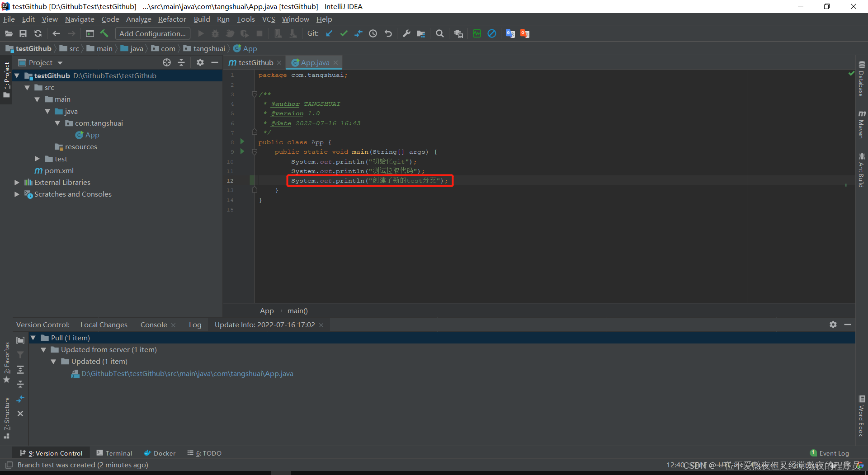Click the Open folder toolbar icon
868x475 pixels.
pyautogui.click(x=9, y=33)
